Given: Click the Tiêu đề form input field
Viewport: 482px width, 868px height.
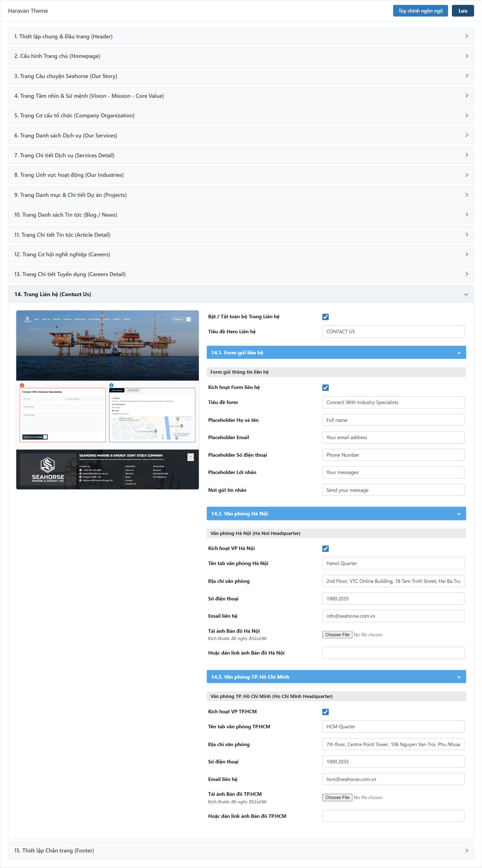Looking at the screenshot, I should [393, 402].
